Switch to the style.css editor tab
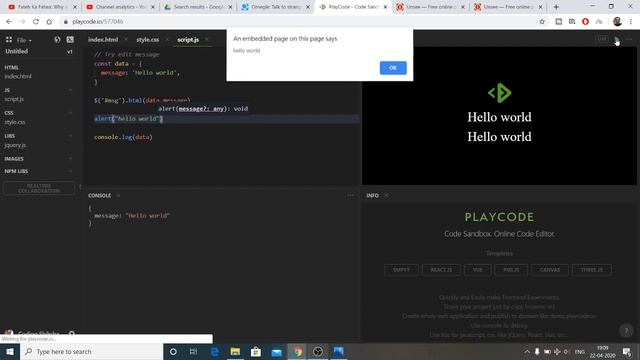The width and height of the screenshot is (640, 360). tap(147, 40)
